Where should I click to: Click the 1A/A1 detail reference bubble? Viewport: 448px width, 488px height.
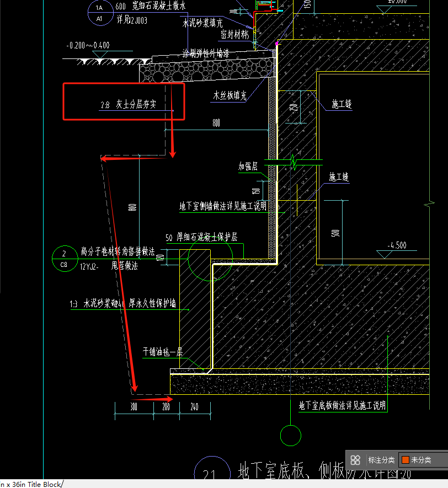(x=100, y=13)
